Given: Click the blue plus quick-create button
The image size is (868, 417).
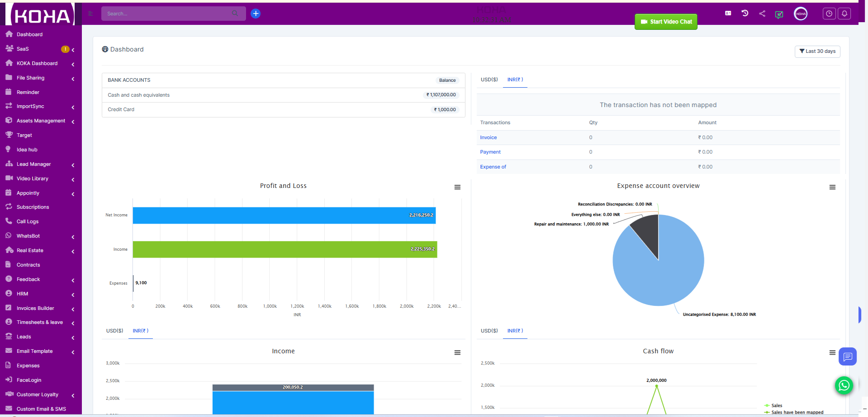Looking at the screenshot, I should pos(256,14).
